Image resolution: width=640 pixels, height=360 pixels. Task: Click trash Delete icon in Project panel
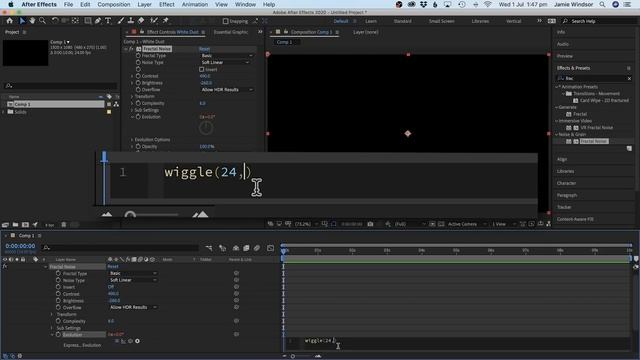tap(64, 225)
